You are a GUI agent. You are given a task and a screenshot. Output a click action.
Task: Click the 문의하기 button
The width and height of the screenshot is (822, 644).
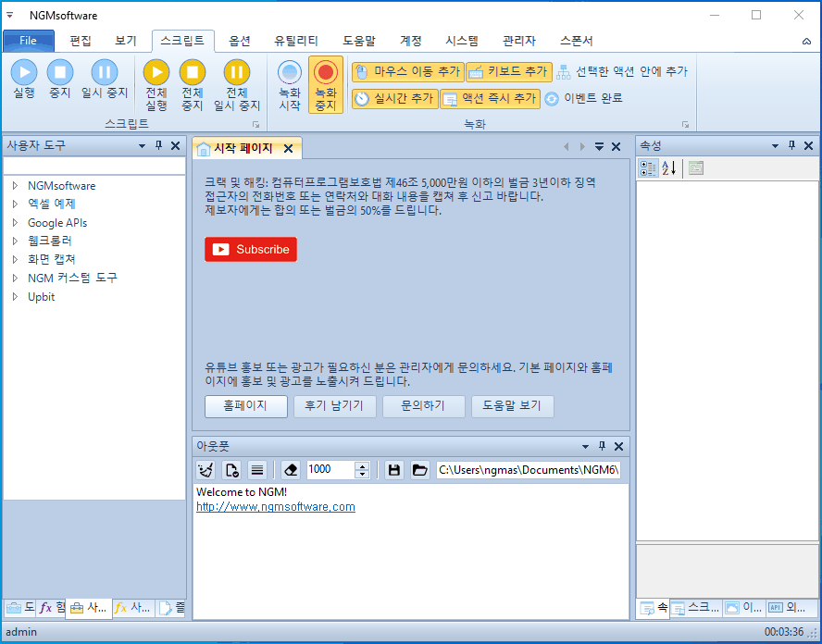423,406
